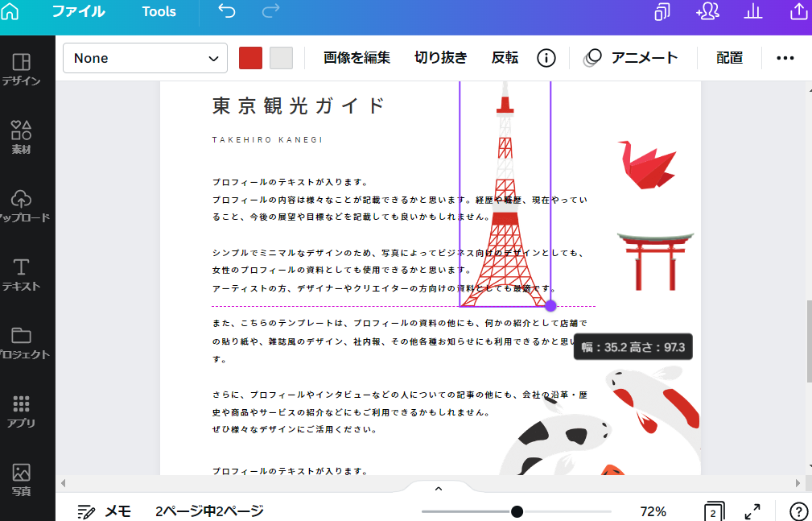Go to the Canva home icon
The height and width of the screenshot is (521, 812).
[x=10, y=11]
